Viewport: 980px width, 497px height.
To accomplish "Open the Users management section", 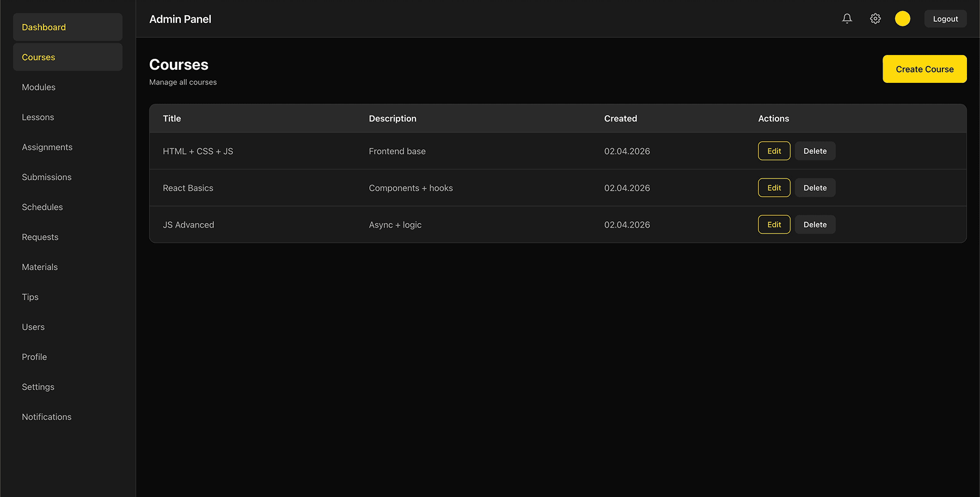I will tap(33, 326).
